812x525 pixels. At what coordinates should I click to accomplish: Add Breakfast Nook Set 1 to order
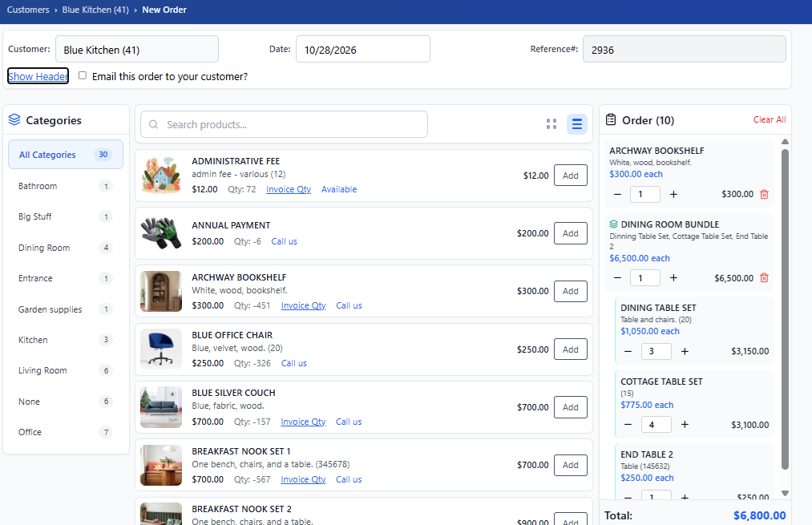(x=571, y=465)
